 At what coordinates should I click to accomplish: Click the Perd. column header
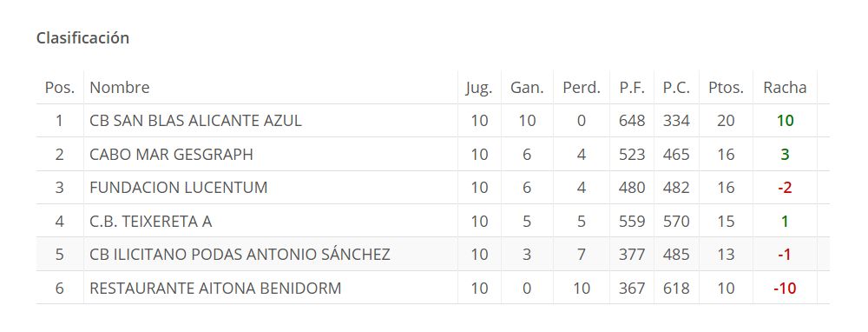pos(582,88)
